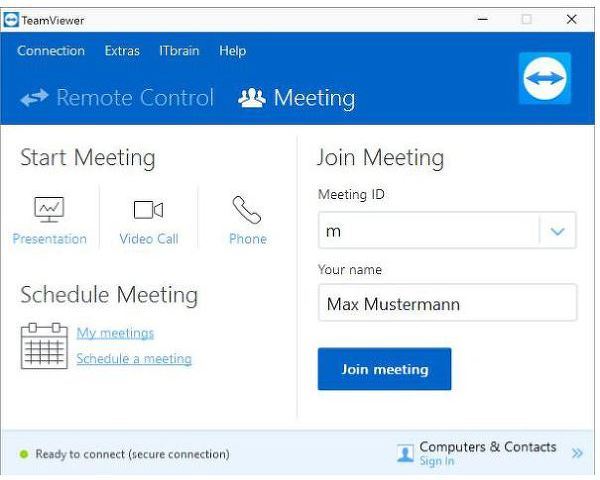Click the Presentation label

50,239
